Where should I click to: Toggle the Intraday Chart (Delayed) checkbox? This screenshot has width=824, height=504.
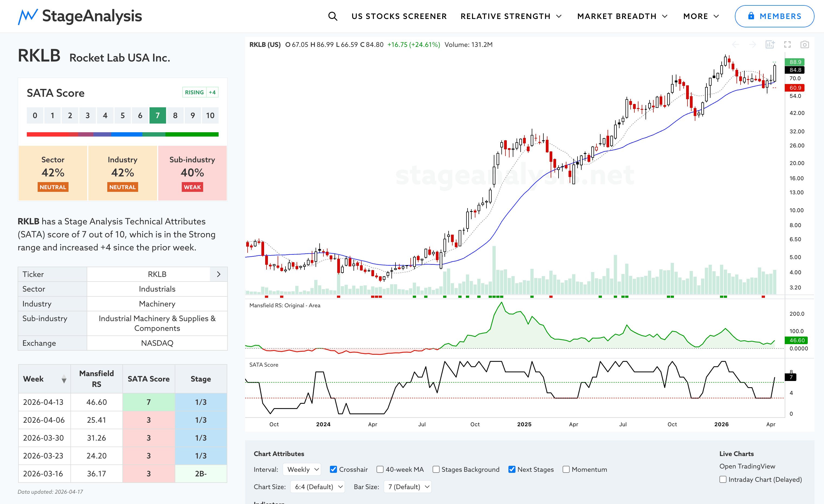pos(723,479)
